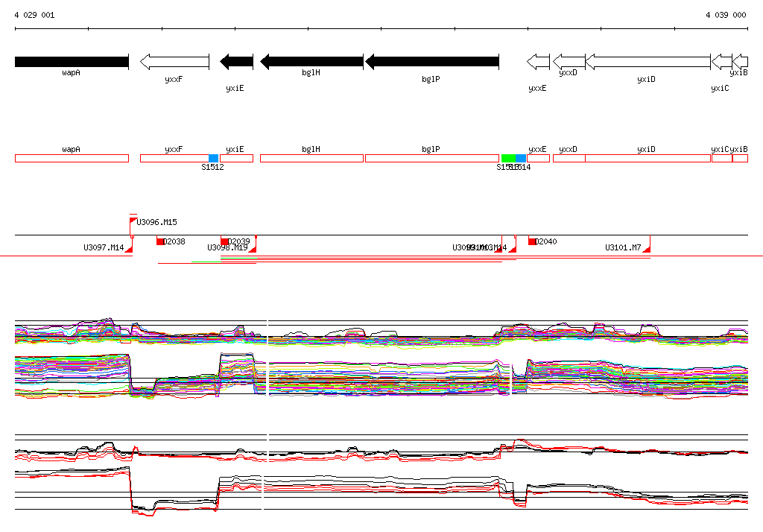Select the U3101.M7 label text
This screenshot has height=532, width=763.
pos(623,248)
